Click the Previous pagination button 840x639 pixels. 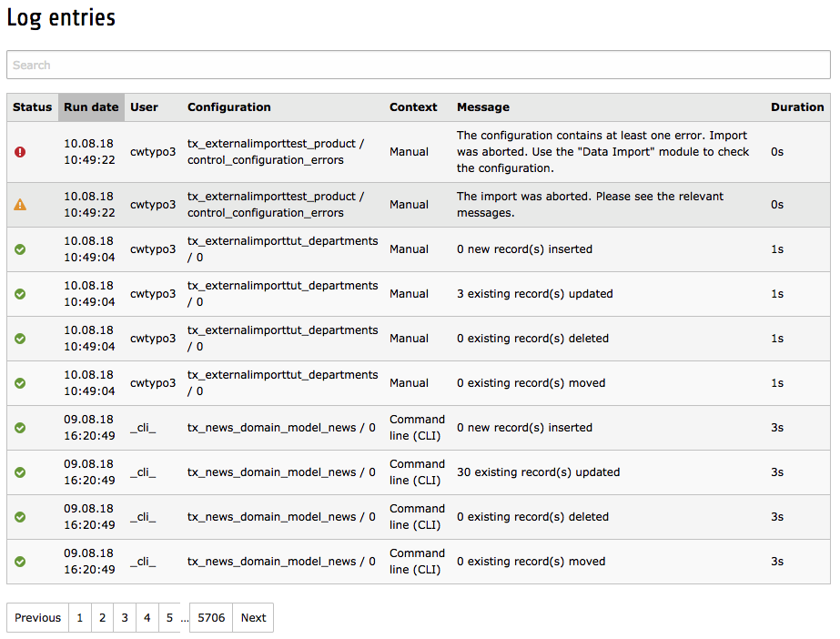[37, 617]
